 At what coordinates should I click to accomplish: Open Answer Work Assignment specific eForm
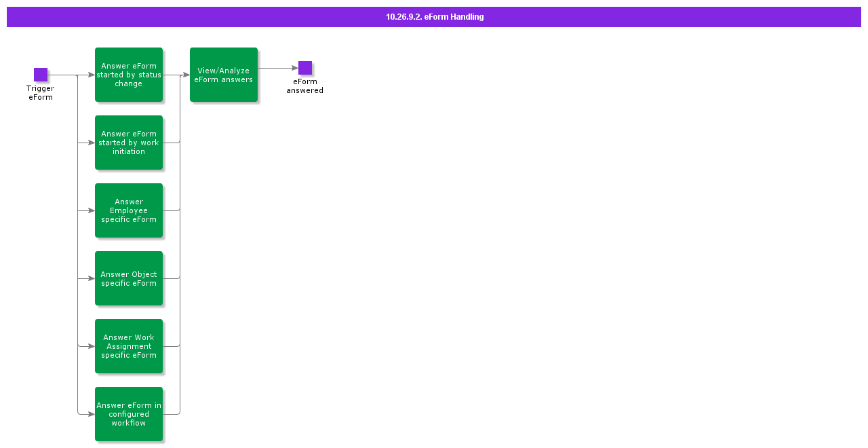pyautogui.click(x=129, y=346)
